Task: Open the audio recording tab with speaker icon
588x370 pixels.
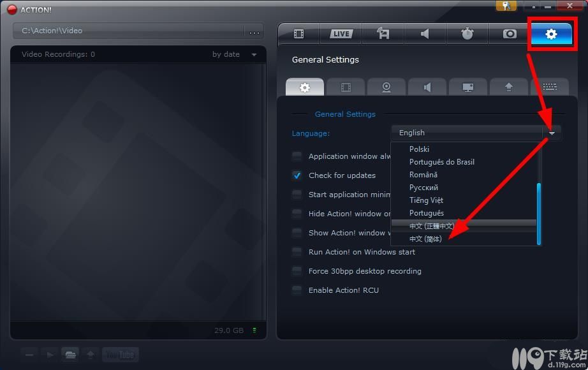Action: tap(425, 34)
